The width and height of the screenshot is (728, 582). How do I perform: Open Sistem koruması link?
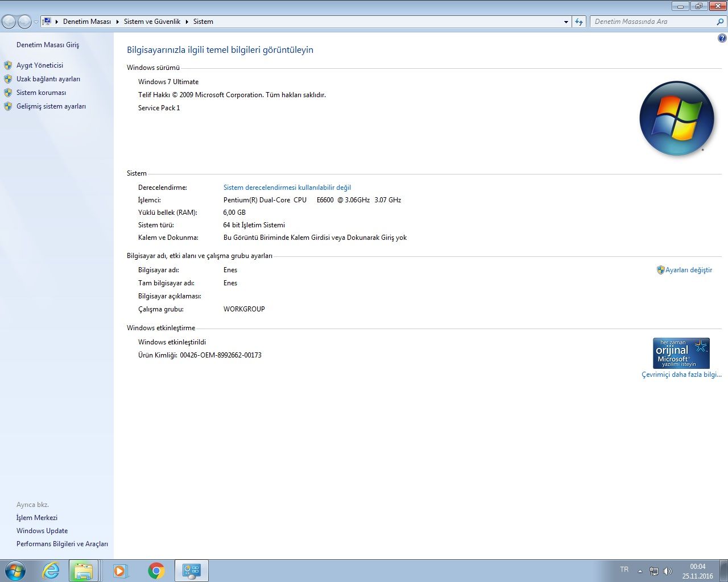pos(41,93)
